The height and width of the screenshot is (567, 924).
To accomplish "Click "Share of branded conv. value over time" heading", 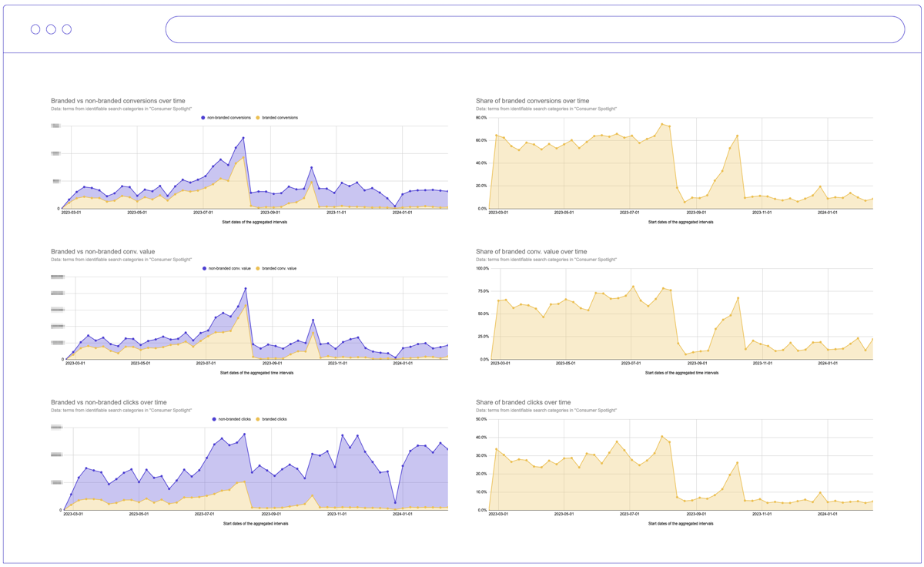I will (x=531, y=252).
